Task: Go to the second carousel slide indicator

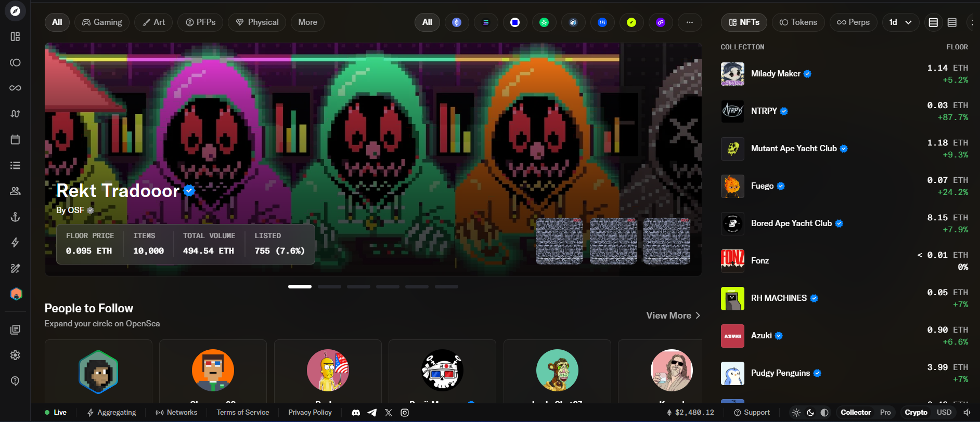Action: 329,286
